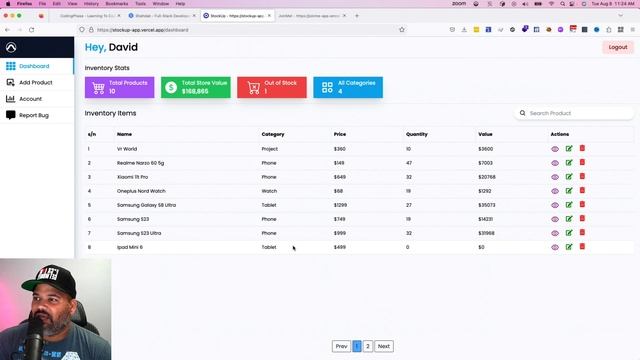The width and height of the screenshot is (640, 360).
Task: Edit the Oneplus Nord Watch product
Action: point(569,191)
